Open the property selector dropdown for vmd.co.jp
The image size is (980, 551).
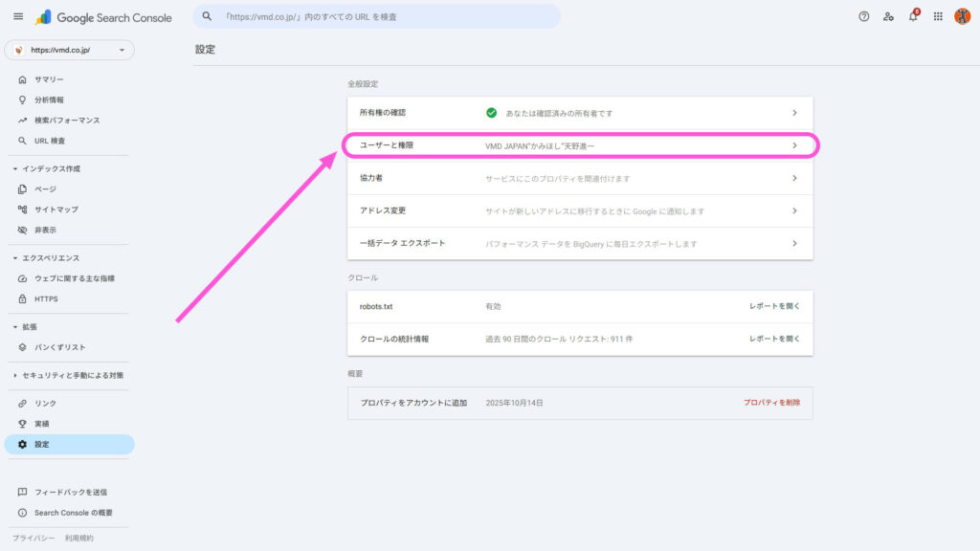pyautogui.click(x=67, y=50)
